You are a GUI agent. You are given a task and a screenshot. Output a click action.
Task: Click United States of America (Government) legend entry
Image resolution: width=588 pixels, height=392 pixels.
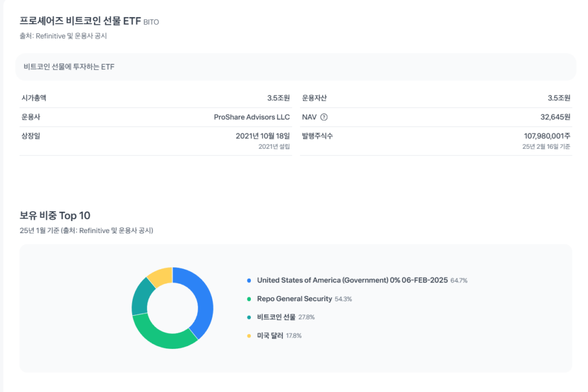tap(352, 280)
